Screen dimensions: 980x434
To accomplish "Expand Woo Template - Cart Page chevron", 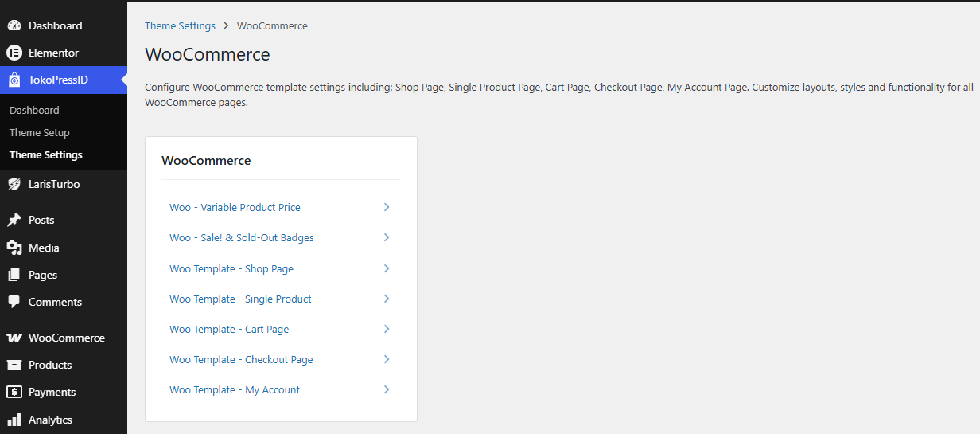I will pos(387,329).
